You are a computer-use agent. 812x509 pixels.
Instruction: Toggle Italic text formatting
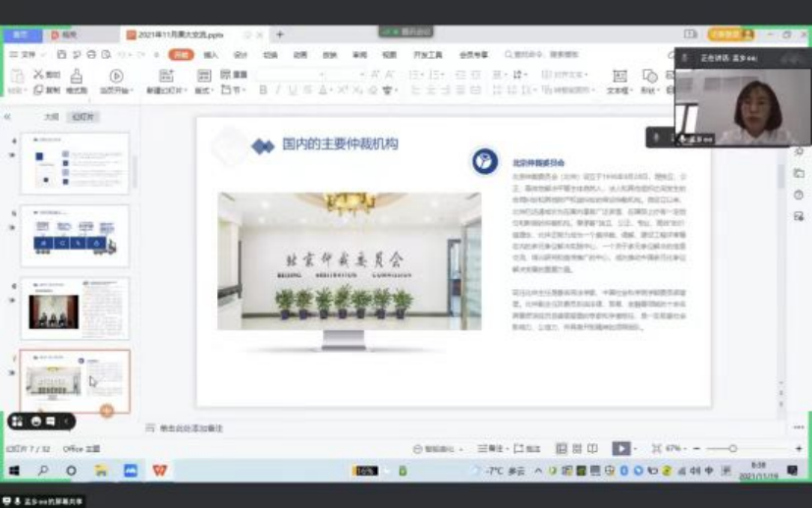click(x=279, y=90)
